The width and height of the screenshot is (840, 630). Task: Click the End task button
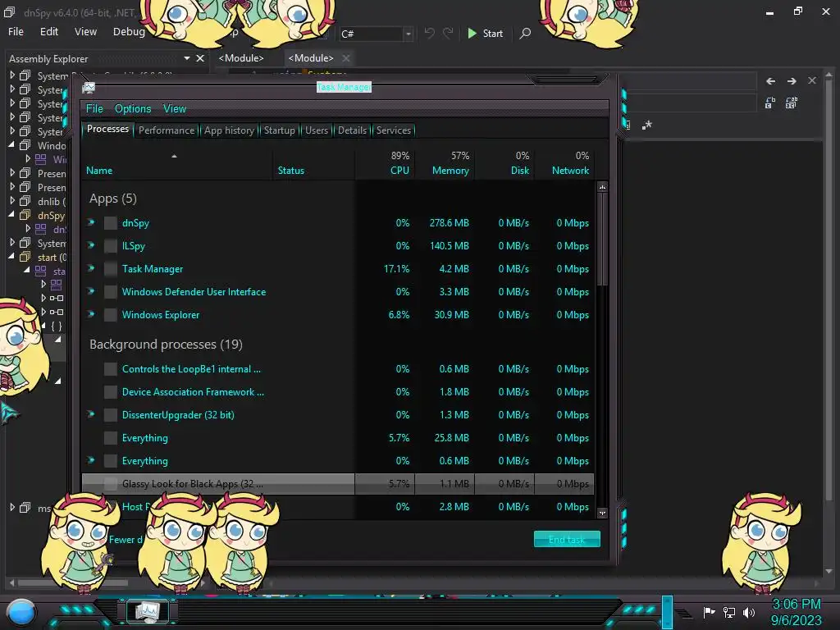click(567, 540)
